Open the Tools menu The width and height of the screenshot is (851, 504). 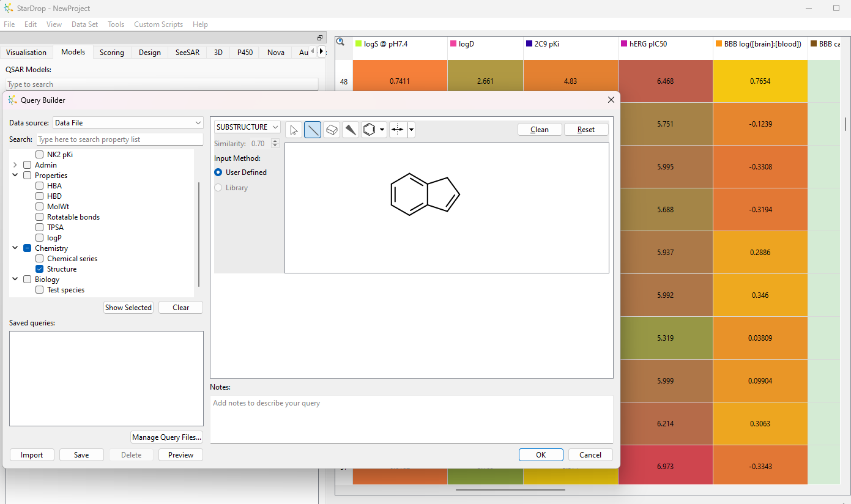pyautogui.click(x=116, y=24)
